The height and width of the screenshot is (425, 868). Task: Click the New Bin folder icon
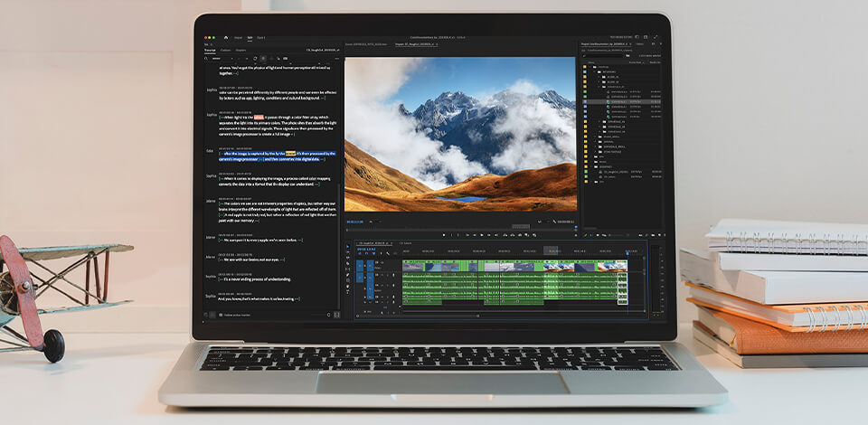(653, 235)
